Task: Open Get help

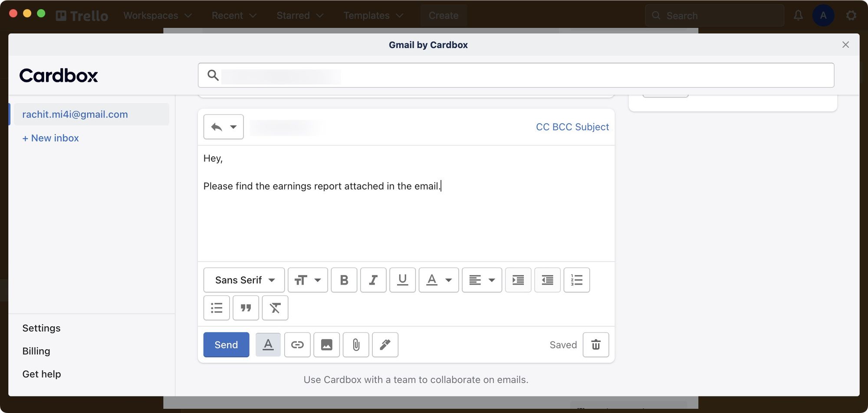Action: tap(42, 374)
